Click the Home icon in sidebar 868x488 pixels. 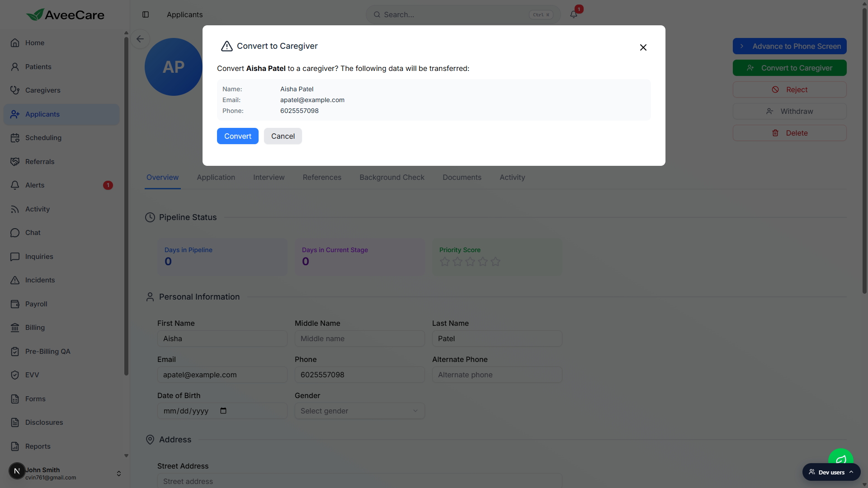click(15, 43)
